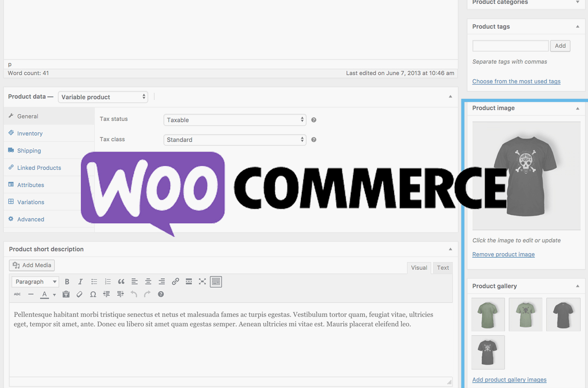Switch editor to Visual tab

[x=419, y=268]
